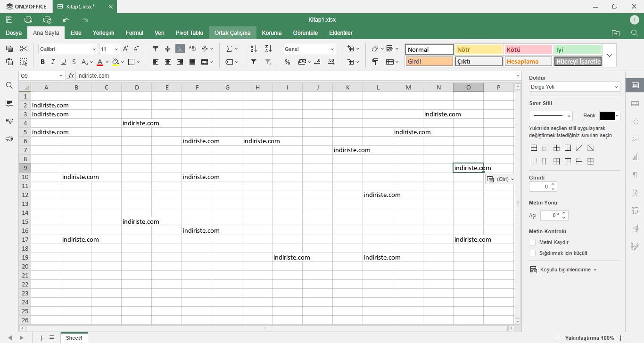Switch to the Formül tab
Image resolution: width=644 pixels, height=343 pixels.
[x=134, y=33]
